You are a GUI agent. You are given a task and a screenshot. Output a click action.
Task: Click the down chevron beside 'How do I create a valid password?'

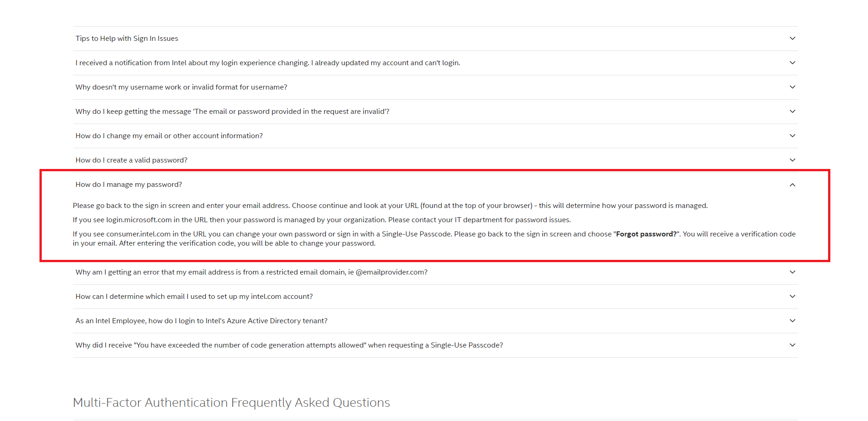click(x=792, y=160)
